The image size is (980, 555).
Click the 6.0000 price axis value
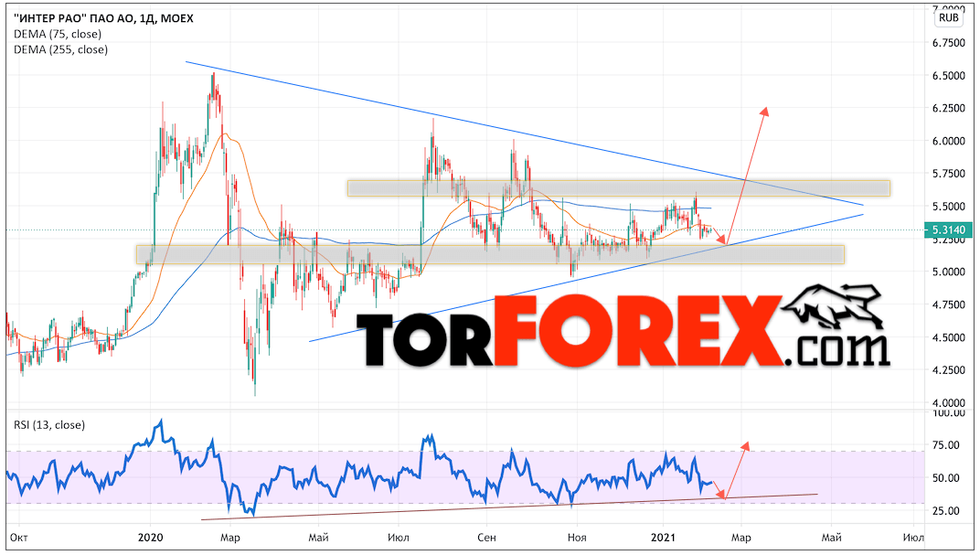(948, 141)
